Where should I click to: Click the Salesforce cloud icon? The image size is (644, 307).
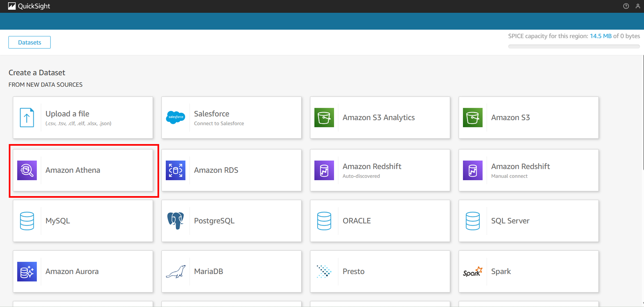click(175, 117)
